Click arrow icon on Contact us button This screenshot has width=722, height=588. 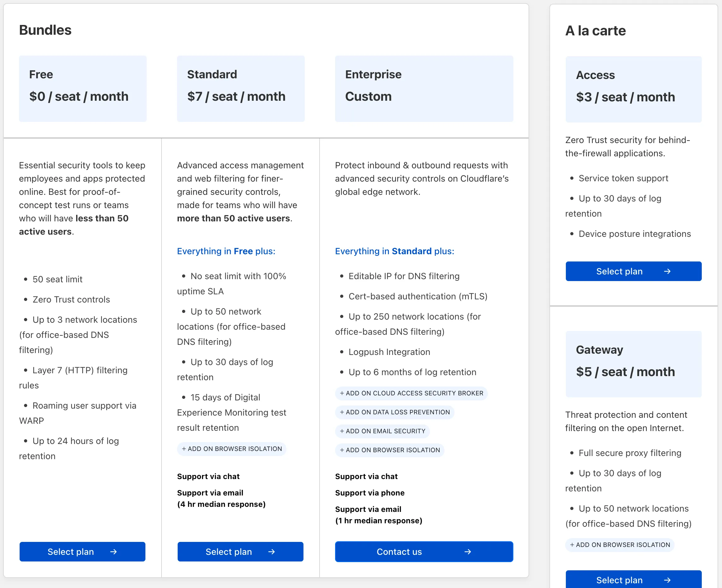tap(468, 552)
